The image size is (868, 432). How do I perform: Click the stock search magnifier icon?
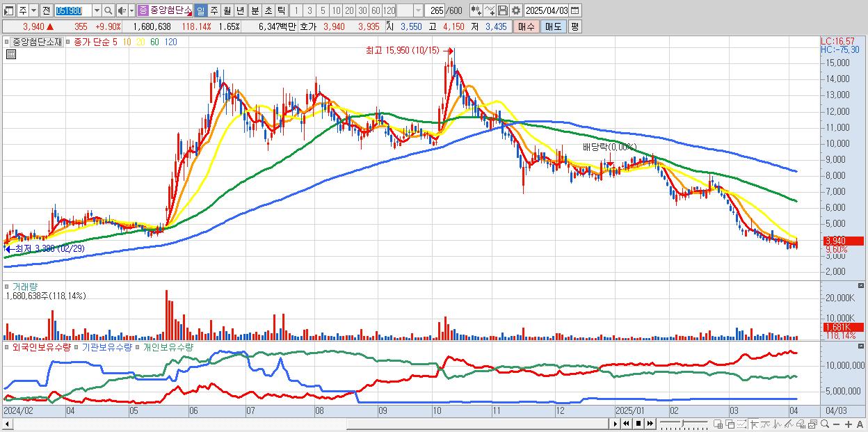[107, 10]
